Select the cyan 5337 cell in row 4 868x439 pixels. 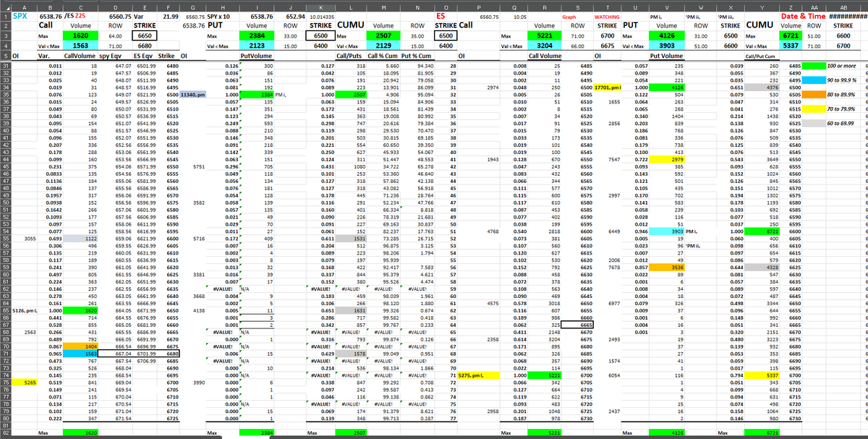tap(791, 45)
